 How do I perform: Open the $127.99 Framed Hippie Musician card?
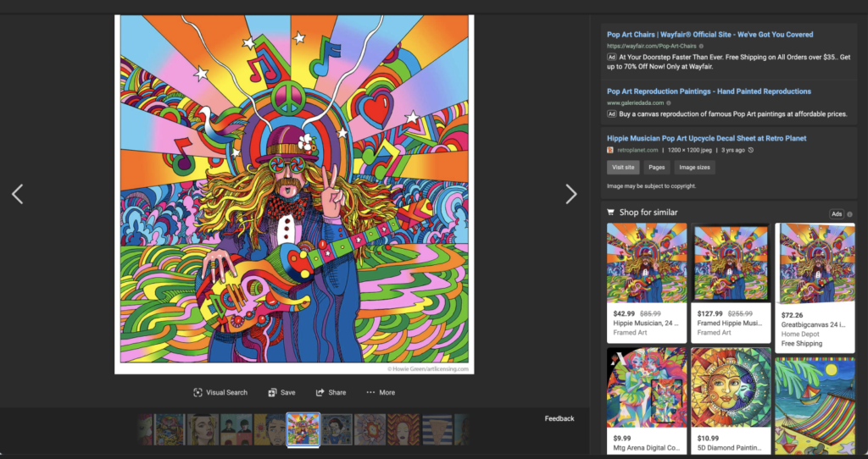pos(731,283)
